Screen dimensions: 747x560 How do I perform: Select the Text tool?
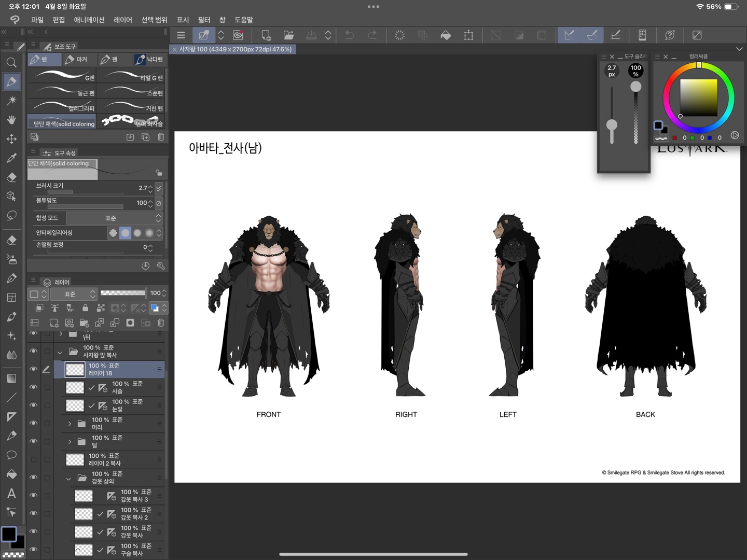tap(11, 494)
